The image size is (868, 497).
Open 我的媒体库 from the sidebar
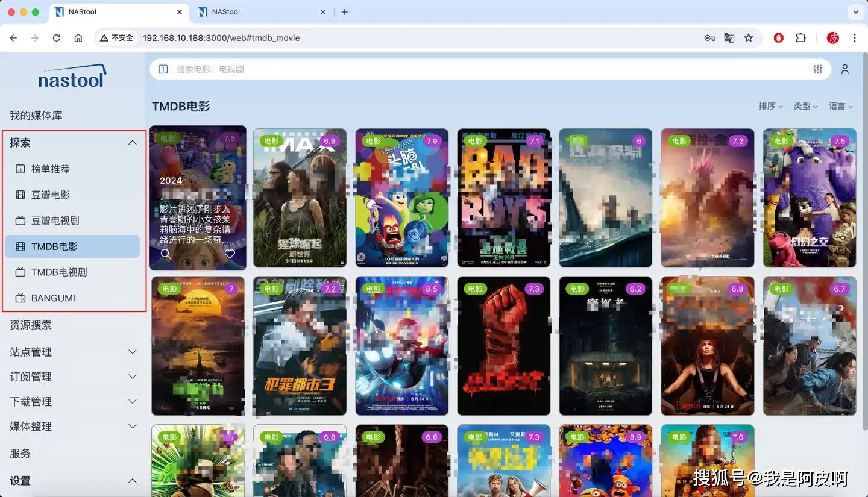(36, 116)
